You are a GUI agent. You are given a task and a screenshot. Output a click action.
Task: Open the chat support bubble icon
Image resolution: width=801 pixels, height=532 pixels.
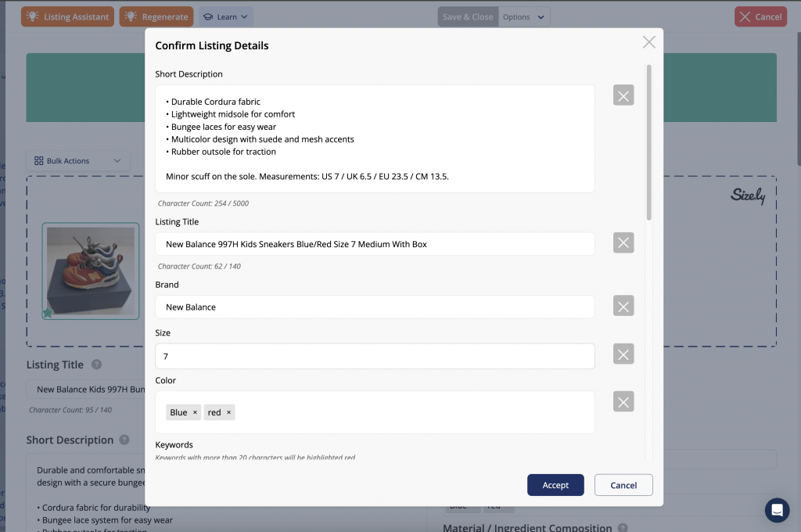pyautogui.click(x=777, y=510)
